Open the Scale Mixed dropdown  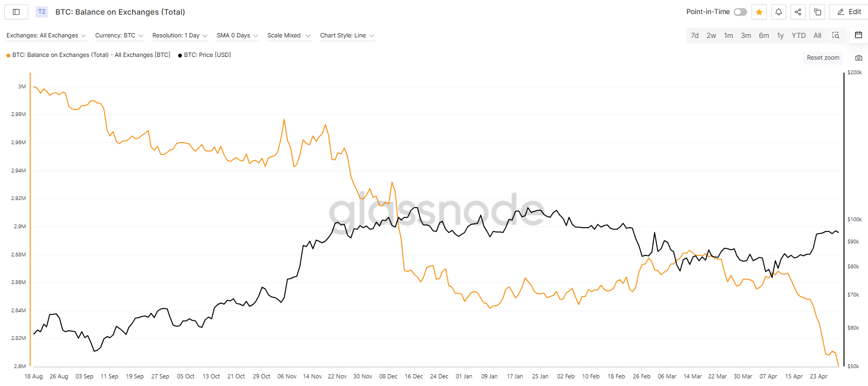pyautogui.click(x=289, y=35)
